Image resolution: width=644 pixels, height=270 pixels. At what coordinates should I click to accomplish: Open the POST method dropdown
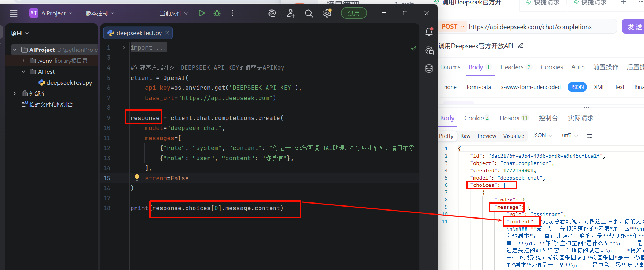click(453, 27)
